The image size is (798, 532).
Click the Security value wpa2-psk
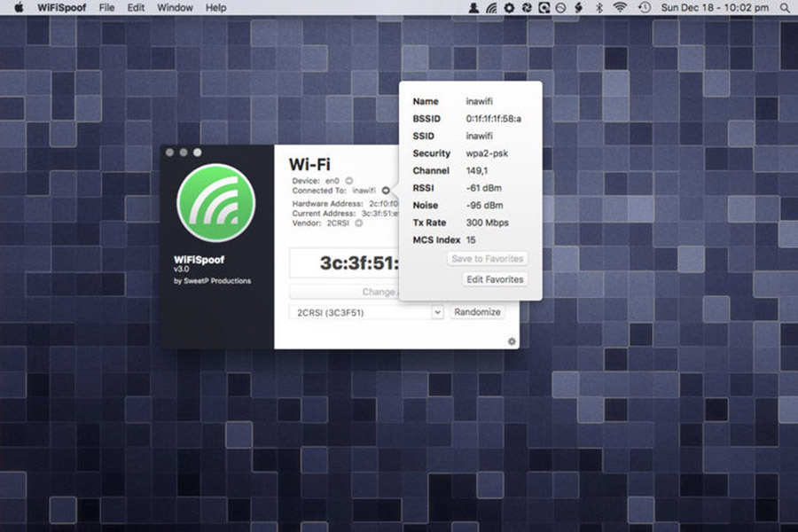(x=487, y=153)
